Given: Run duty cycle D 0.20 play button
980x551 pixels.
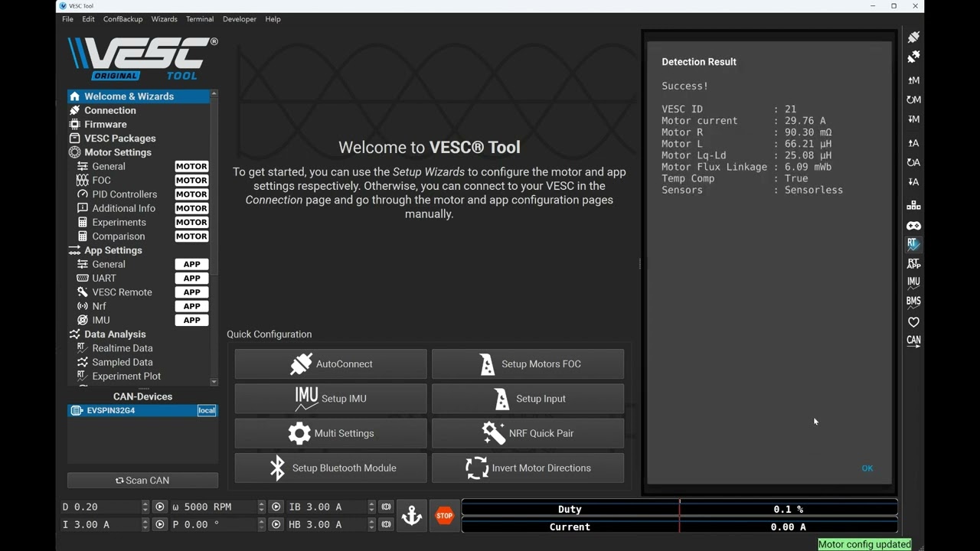Looking at the screenshot, I should [159, 507].
